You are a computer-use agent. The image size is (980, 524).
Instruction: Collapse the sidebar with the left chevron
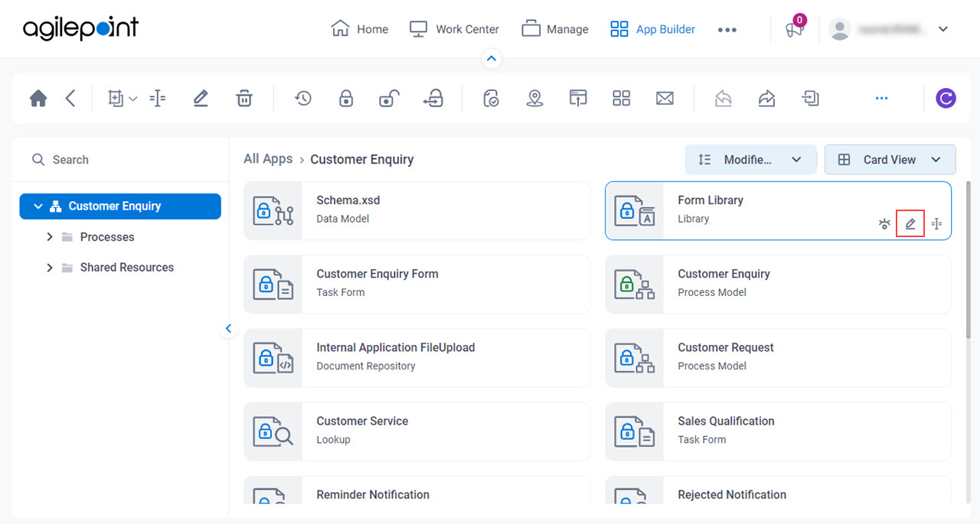(228, 329)
